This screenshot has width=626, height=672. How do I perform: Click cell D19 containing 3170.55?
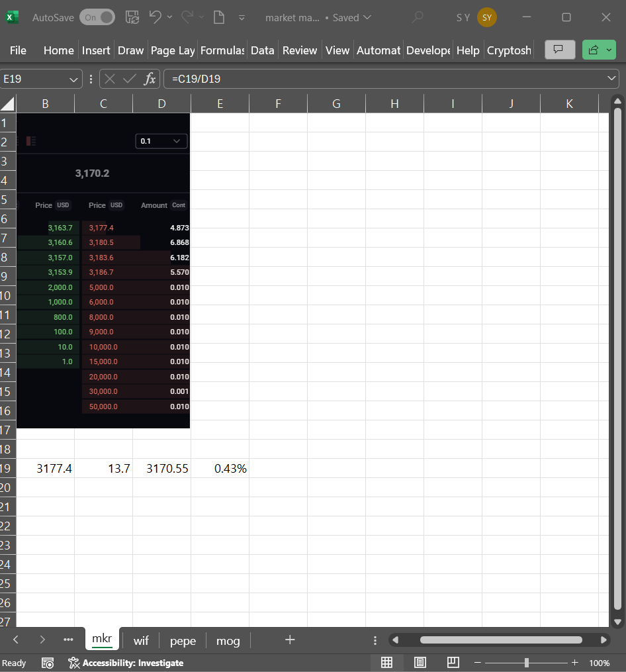coord(162,468)
